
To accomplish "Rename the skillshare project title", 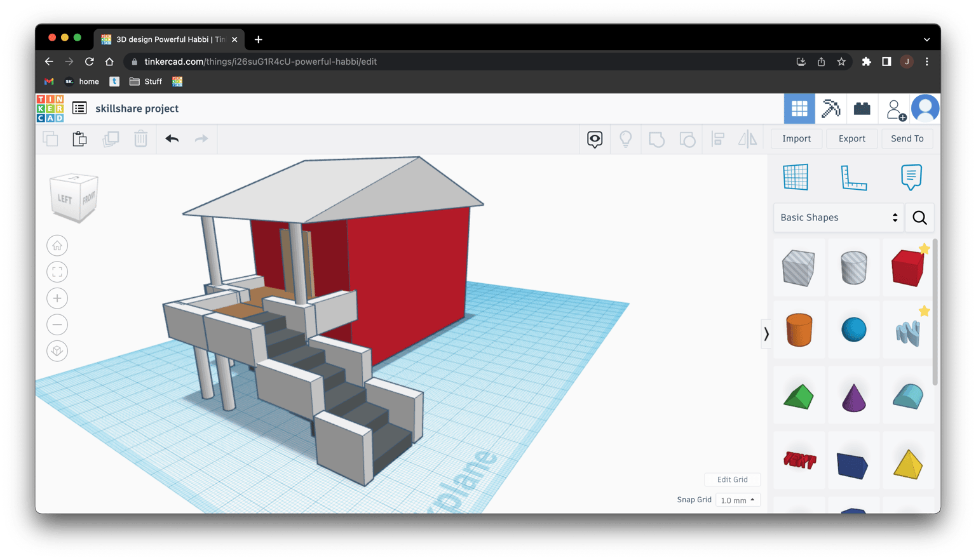I will coord(137,109).
